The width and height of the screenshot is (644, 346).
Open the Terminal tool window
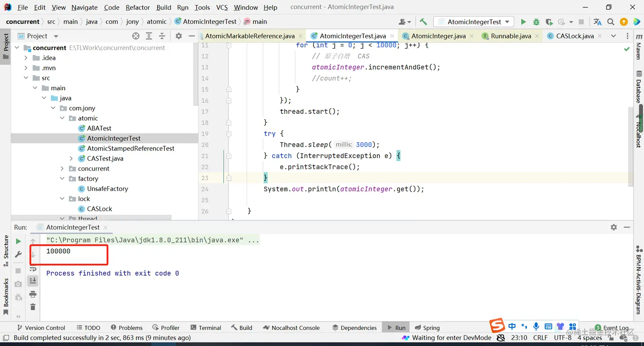206,328
